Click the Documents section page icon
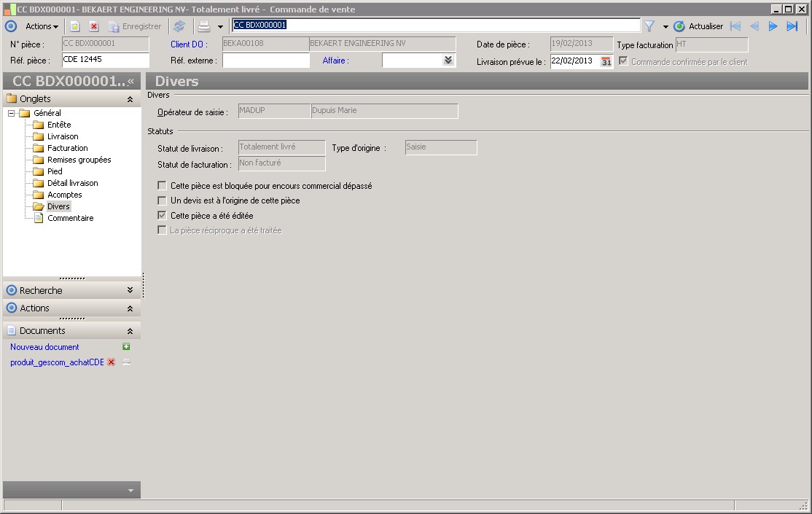 tap(12, 330)
